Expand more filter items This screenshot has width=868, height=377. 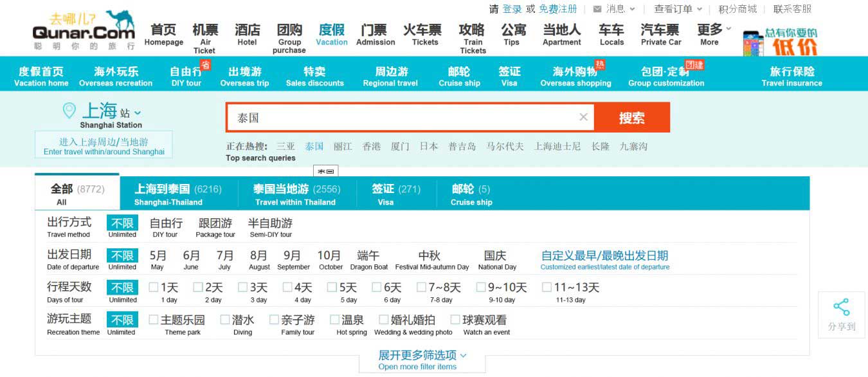click(x=422, y=360)
